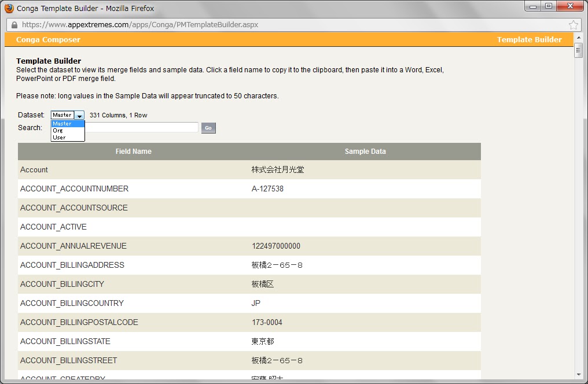Click the Conga Composer header text

pyautogui.click(x=48, y=40)
